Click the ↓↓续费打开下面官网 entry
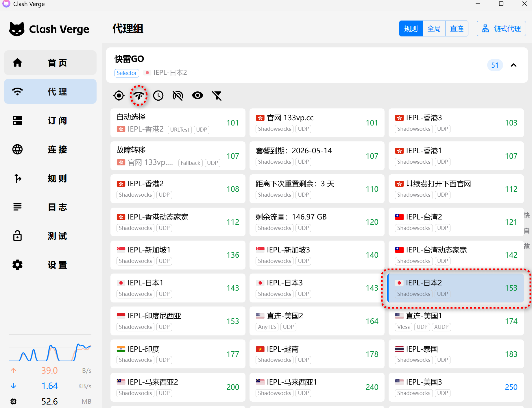Viewport: 532px width, 408px height. coord(456,189)
